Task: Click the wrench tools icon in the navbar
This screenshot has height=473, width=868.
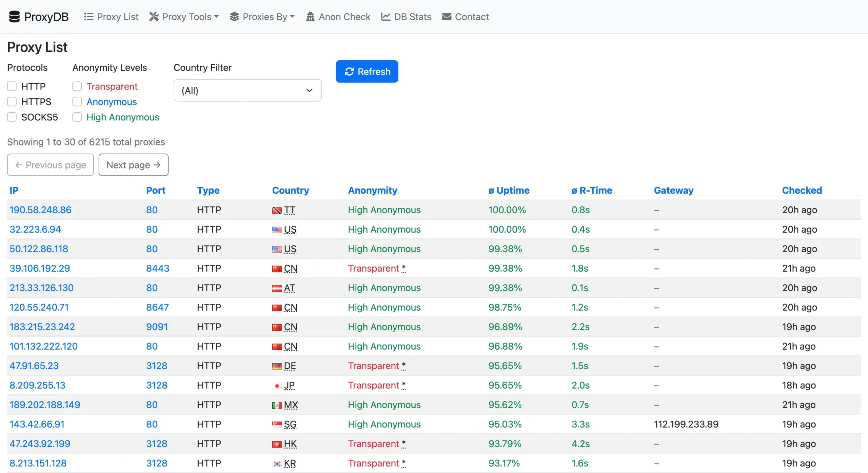Action: pyautogui.click(x=154, y=17)
